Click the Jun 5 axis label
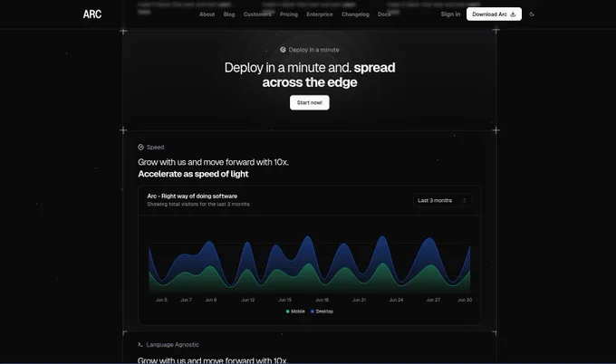 161,300
